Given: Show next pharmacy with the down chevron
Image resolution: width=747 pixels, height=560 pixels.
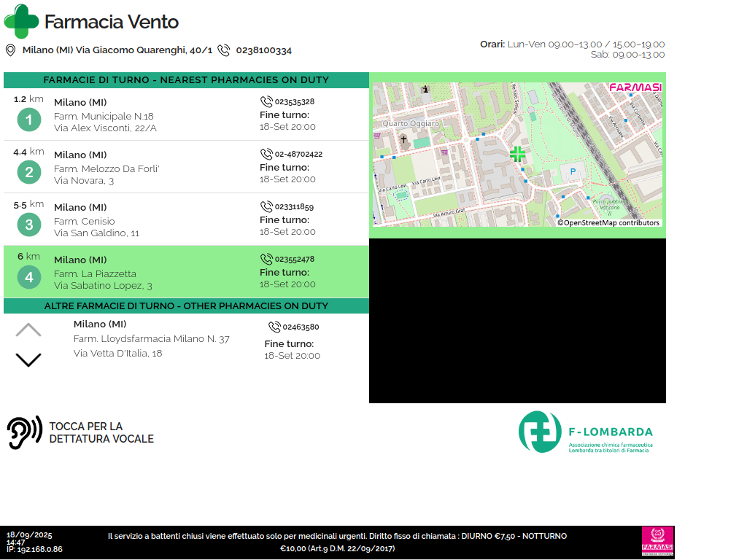Looking at the screenshot, I should [x=28, y=359].
